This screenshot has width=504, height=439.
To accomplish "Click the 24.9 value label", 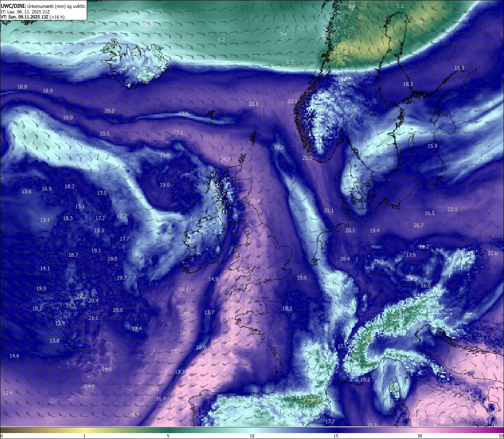I will (89, 387).
